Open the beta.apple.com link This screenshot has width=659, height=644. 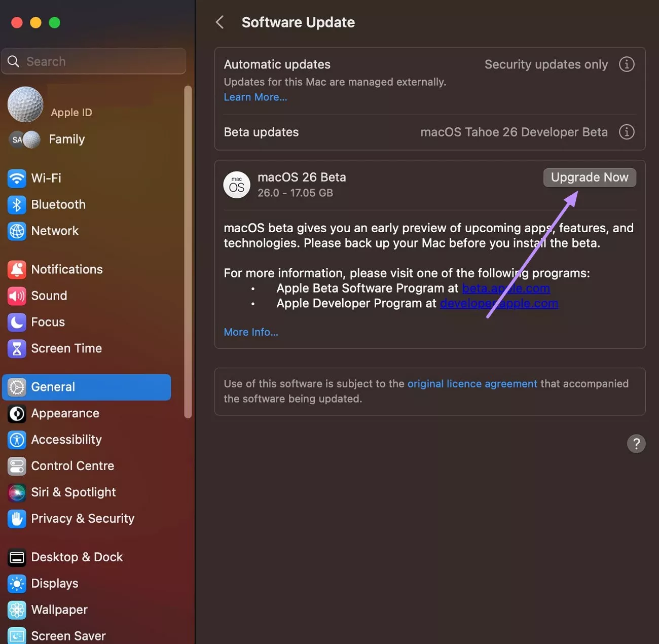506,288
